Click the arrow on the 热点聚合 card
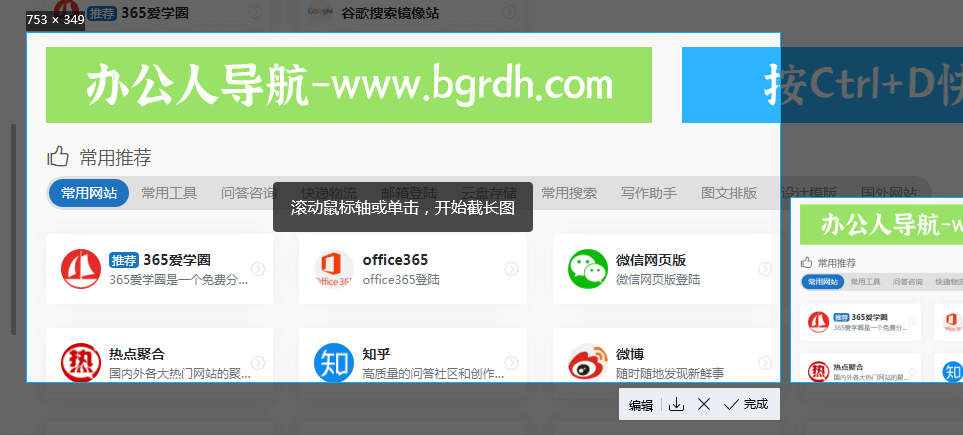963x435 pixels. (258, 363)
